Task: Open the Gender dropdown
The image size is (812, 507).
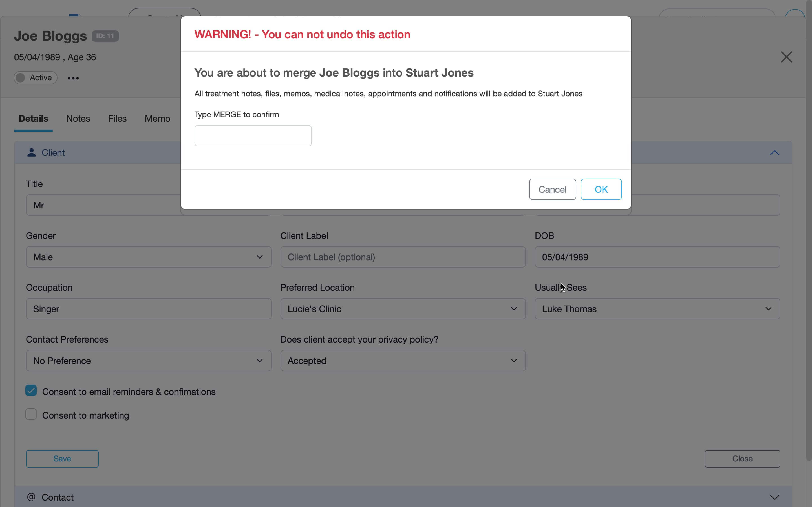Action: coord(148,257)
